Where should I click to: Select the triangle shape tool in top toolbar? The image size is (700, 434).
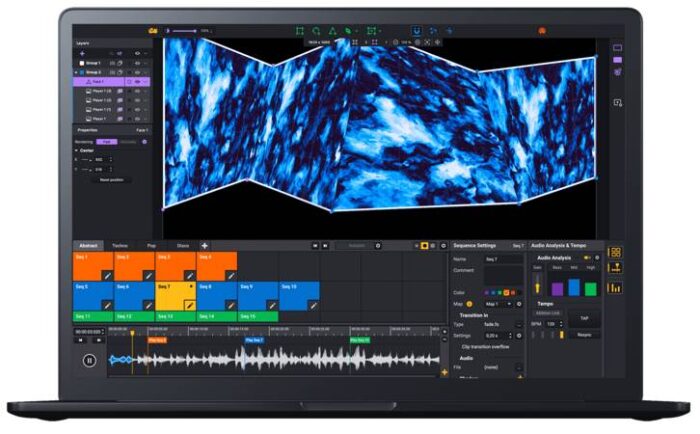(x=334, y=32)
